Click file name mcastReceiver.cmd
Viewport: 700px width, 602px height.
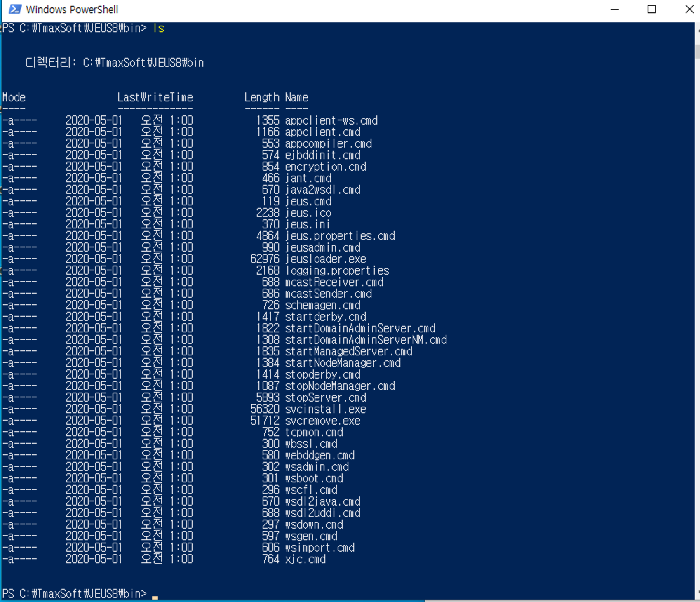click(334, 282)
